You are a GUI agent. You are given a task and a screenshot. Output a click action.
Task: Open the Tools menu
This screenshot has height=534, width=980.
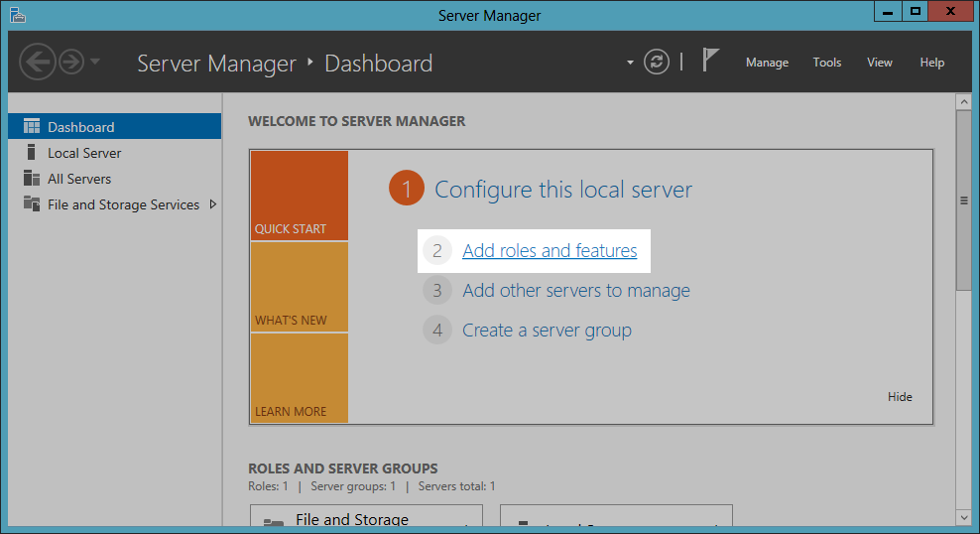coord(827,63)
